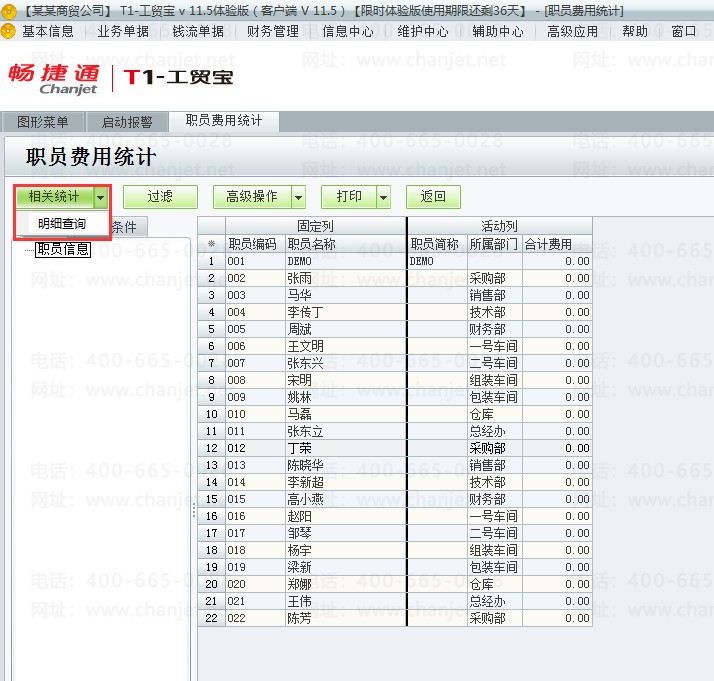714x681 pixels.
Task: Click the 过滤 button
Action: coord(160,197)
